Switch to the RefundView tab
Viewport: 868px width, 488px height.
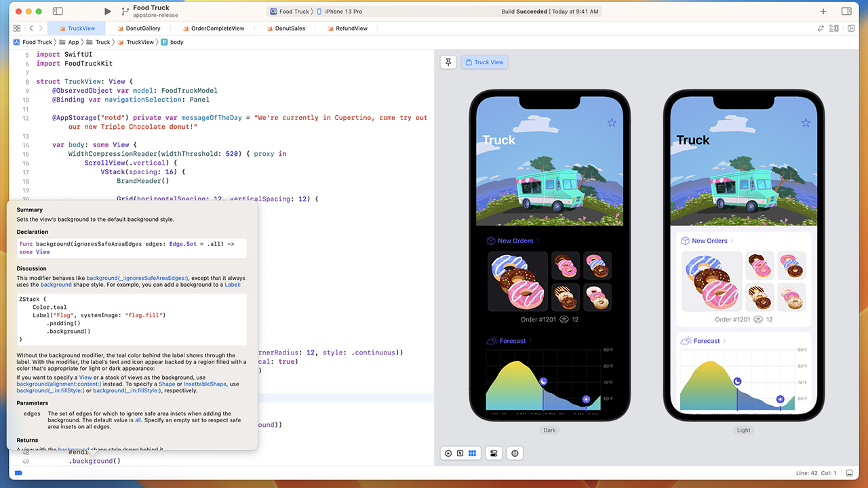(x=349, y=28)
